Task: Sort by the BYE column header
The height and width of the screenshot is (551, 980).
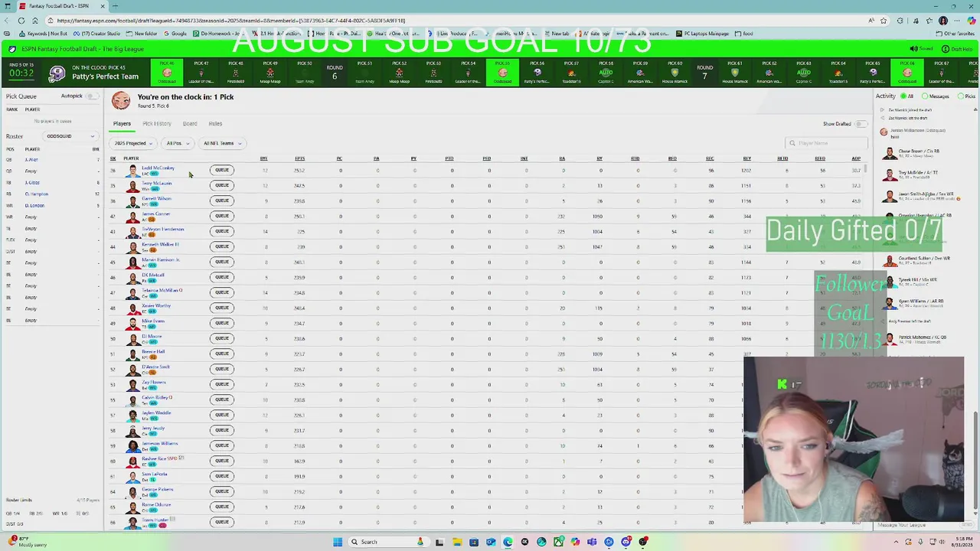Action: [263, 158]
